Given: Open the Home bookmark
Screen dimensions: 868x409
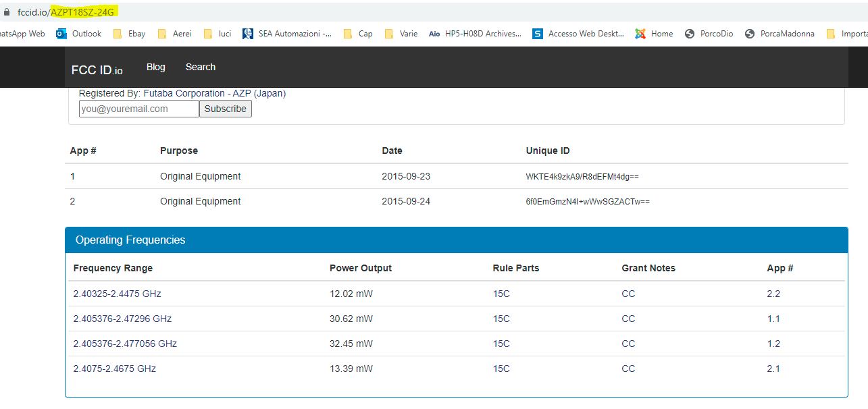Looking at the screenshot, I should tap(654, 34).
